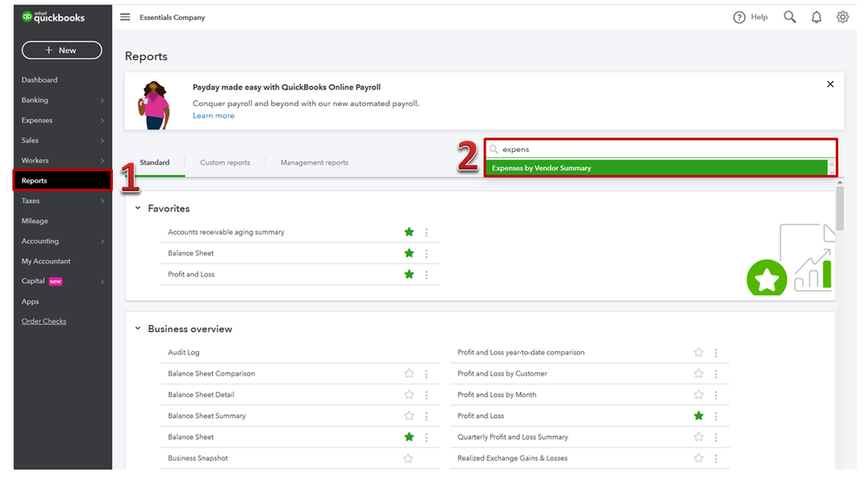Open Accounts receivable aging summary report
Screen dimensions: 868x492
226,232
